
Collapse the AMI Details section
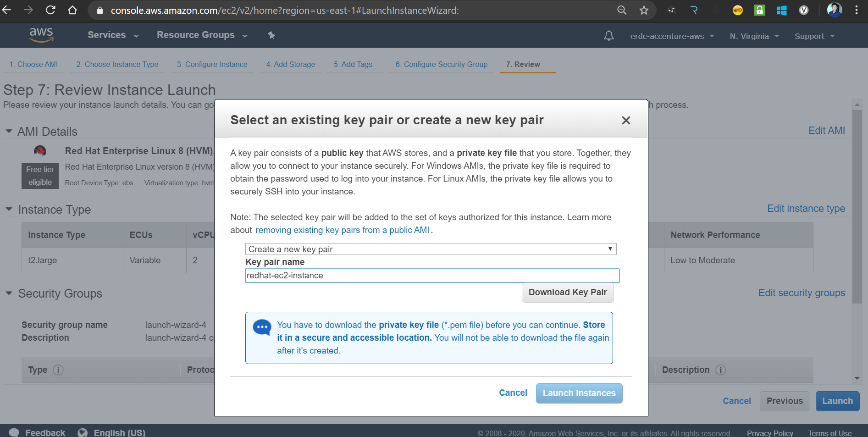point(9,132)
